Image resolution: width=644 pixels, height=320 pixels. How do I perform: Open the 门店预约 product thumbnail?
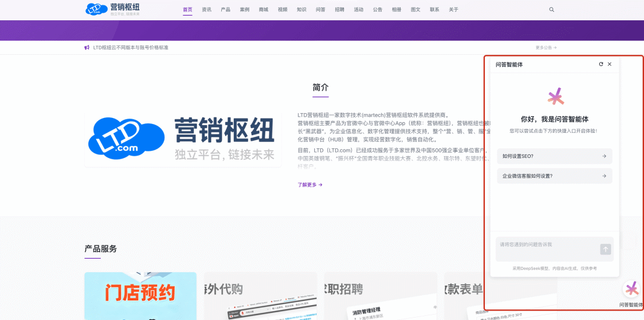pos(140,296)
